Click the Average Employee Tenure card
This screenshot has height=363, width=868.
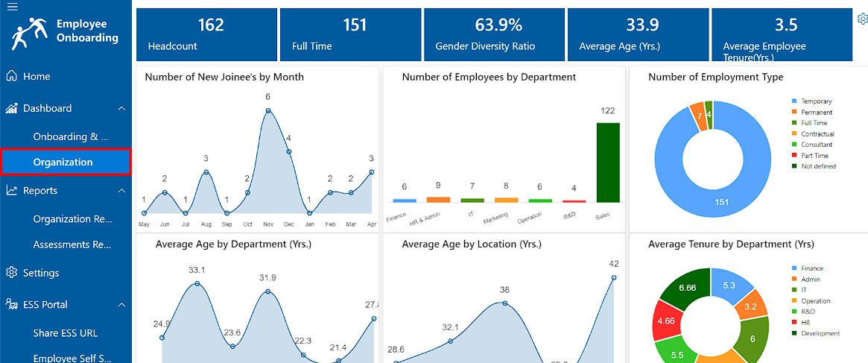(x=782, y=34)
